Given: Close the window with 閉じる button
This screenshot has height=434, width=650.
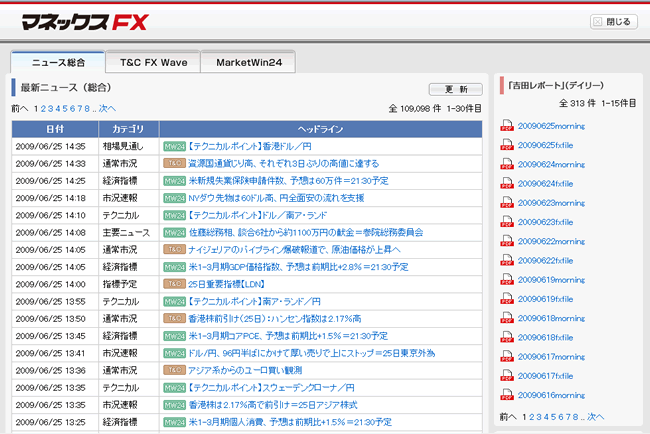Looking at the screenshot, I should click(x=614, y=22).
